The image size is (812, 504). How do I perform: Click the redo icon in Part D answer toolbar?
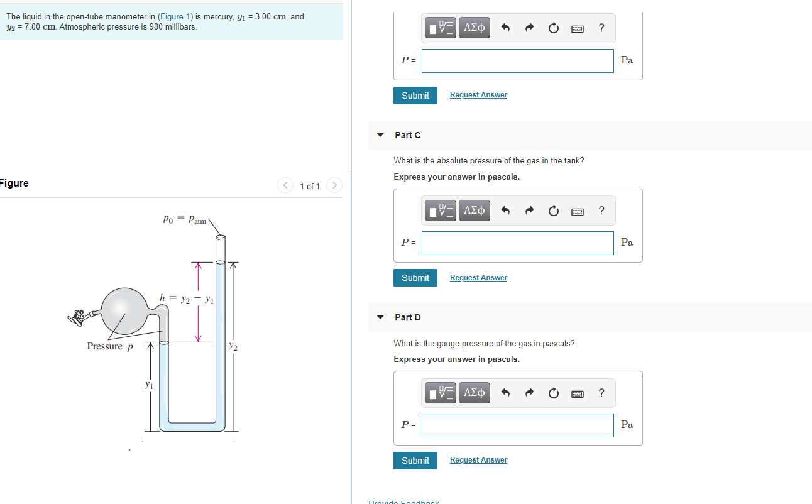coord(529,393)
